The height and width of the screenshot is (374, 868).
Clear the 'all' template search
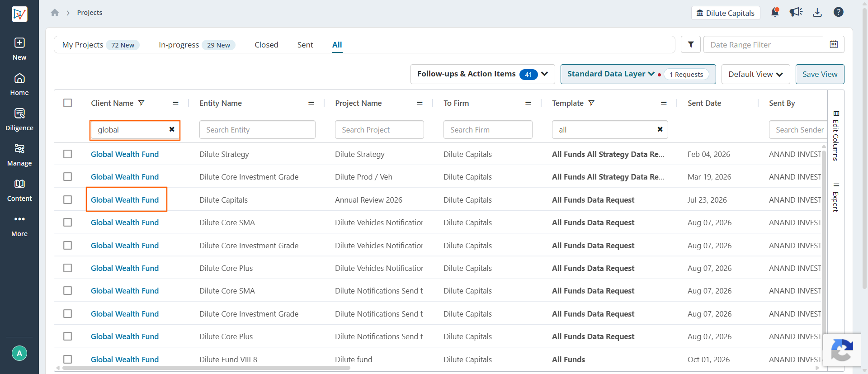click(x=660, y=129)
